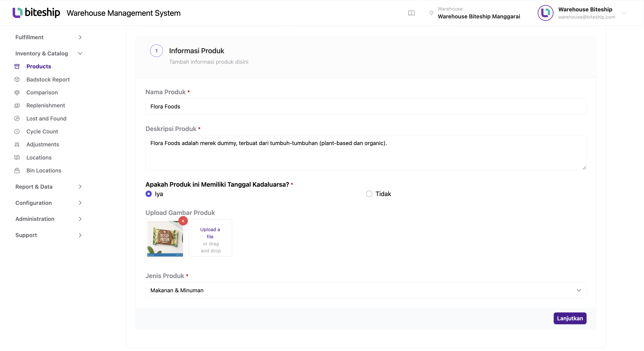Click the Badstock Report cube icon

coord(17,80)
